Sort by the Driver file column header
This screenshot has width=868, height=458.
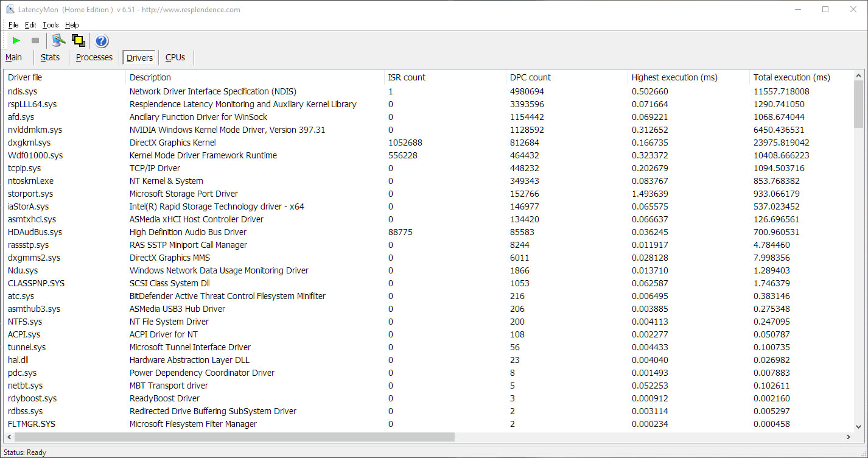pyautogui.click(x=65, y=77)
